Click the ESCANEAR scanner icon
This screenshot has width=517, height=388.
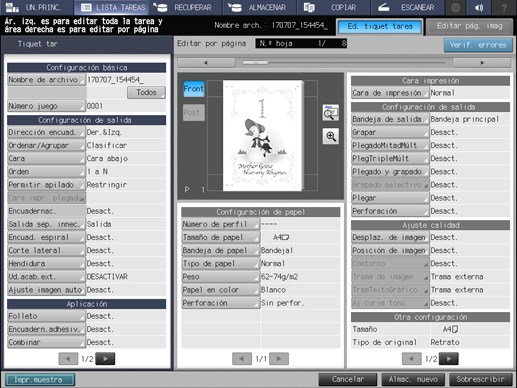pos(384,7)
